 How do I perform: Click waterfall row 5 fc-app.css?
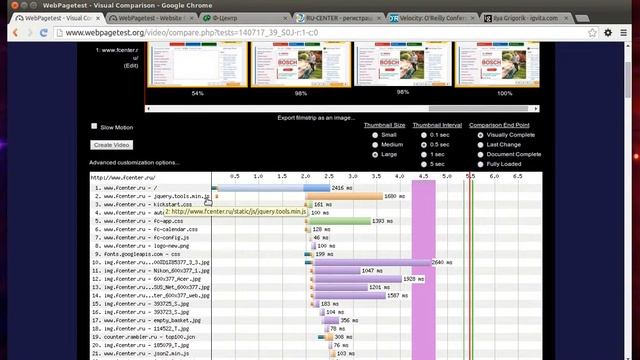pos(139,221)
